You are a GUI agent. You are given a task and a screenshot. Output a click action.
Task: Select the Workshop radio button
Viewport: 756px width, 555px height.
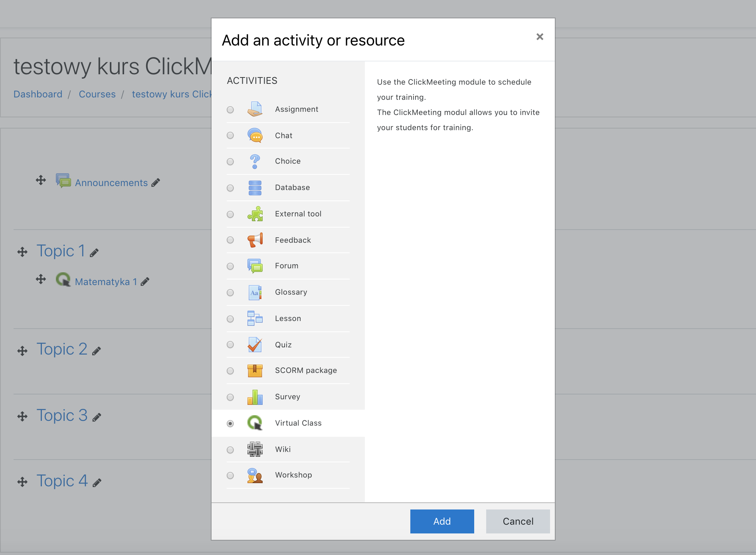pyautogui.click(x=230, y=476)
